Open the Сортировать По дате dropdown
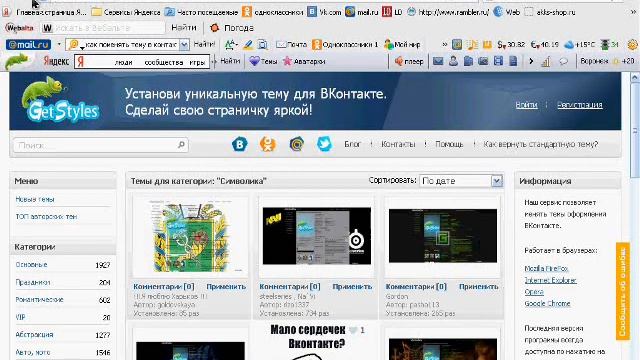Viewport: 640px width, 360px height. coord(461,181)
